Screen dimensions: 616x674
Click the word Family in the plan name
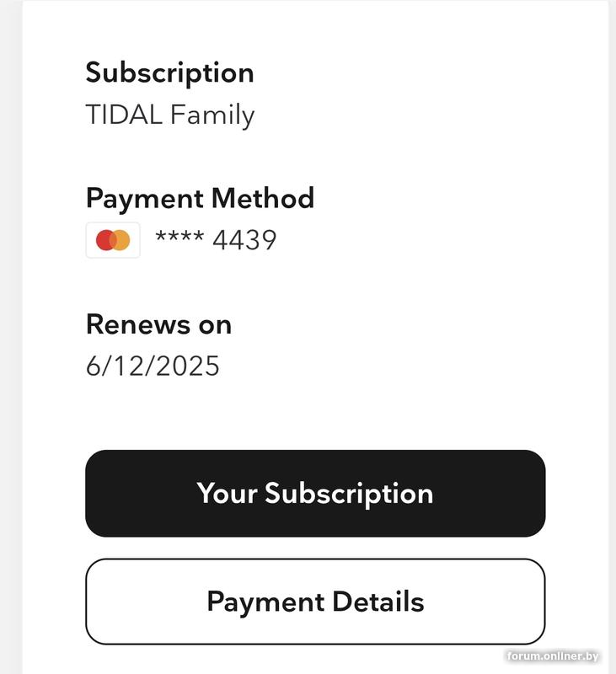pyautogui.click(x=212, y=115)
